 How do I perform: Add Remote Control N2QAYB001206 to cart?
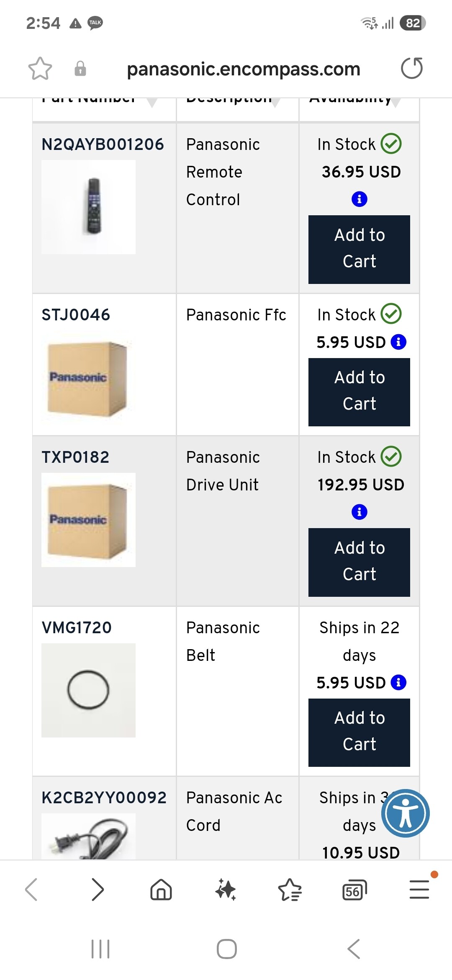[x=359, y=249]
